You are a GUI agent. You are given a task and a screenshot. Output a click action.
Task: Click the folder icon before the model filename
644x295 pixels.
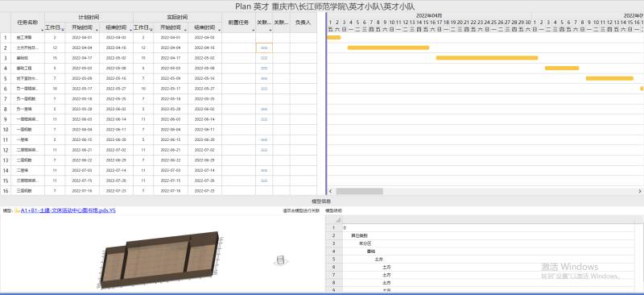[x=17, y=210]
